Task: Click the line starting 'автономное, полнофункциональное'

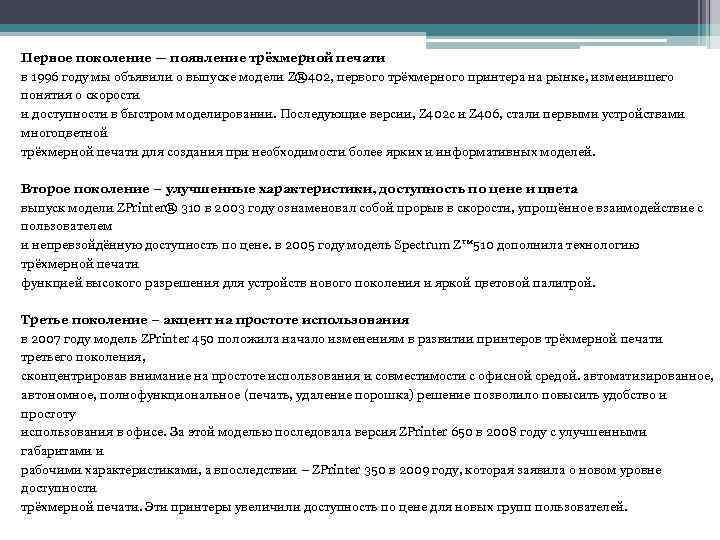Action: coord(343,395)
